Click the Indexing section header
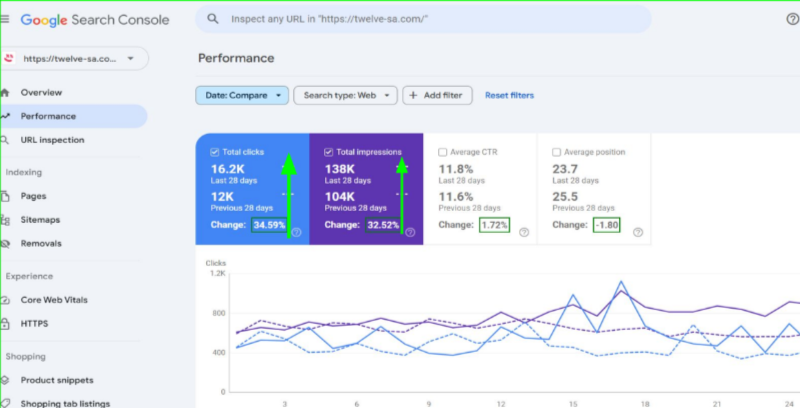Viewport: 800px width, 408px height. (x=23, y=172)
